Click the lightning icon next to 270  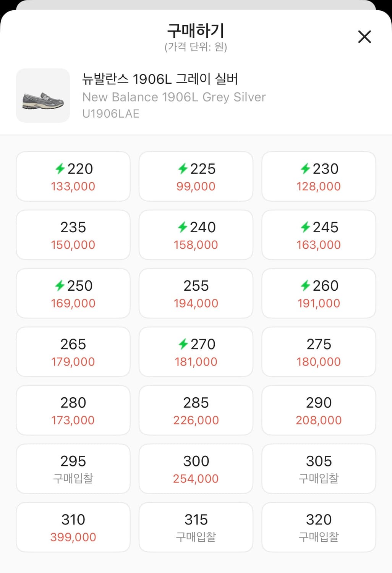[183, 344]
